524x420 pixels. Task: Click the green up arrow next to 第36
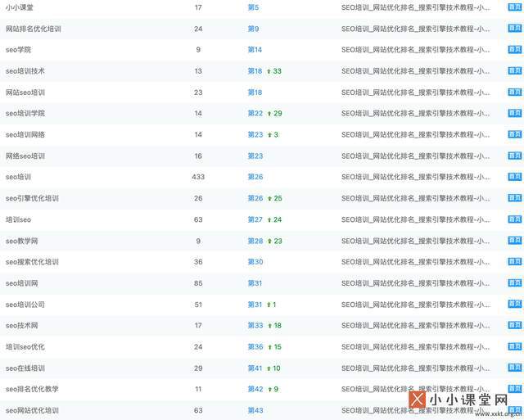269,347
